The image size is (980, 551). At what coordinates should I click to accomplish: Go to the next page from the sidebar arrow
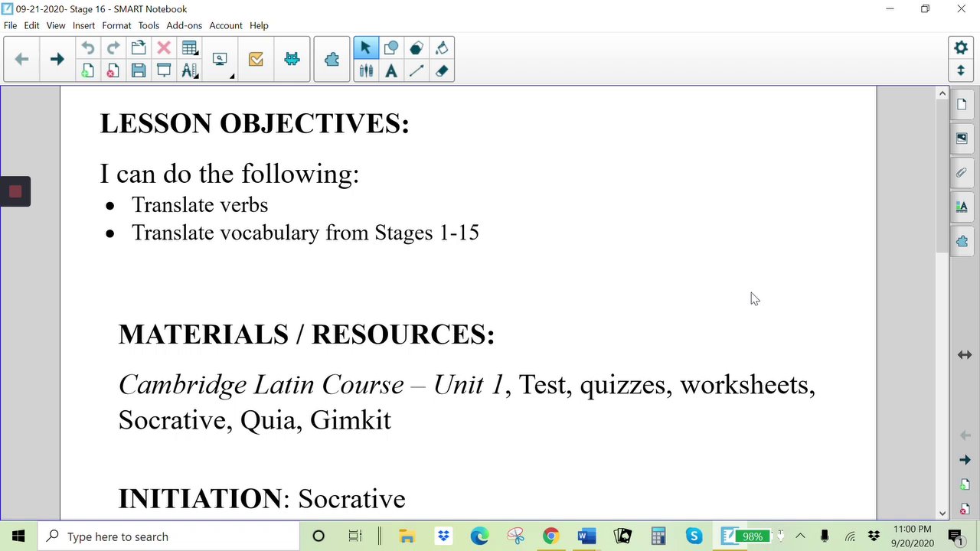[965, 460]
